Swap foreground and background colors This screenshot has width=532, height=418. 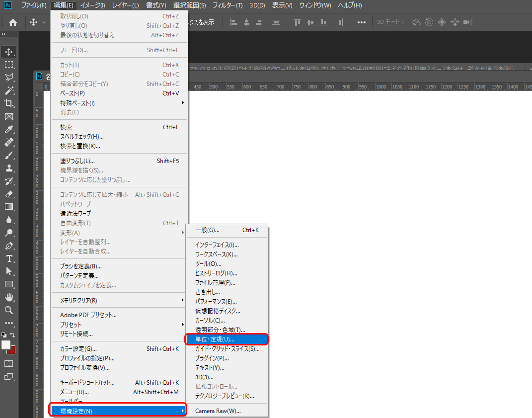click(x=12, y=335)
